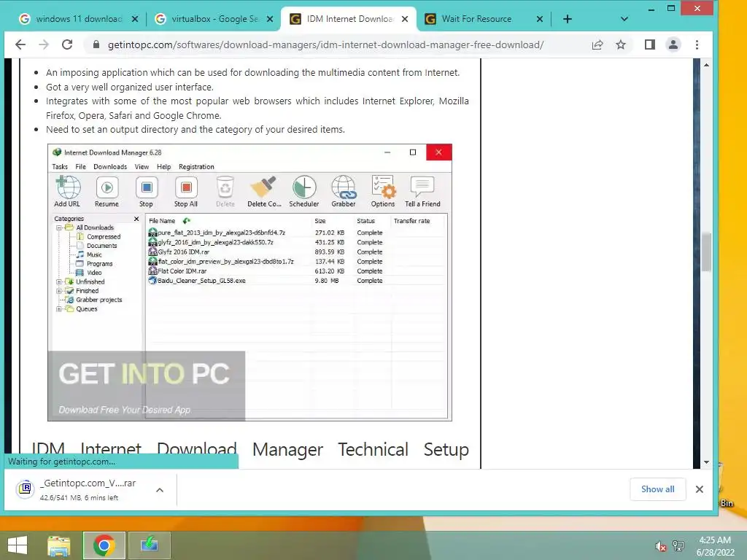This screenshot has width=747, height=560.
Task: Open the network tray icon
Action: (678, 546)
